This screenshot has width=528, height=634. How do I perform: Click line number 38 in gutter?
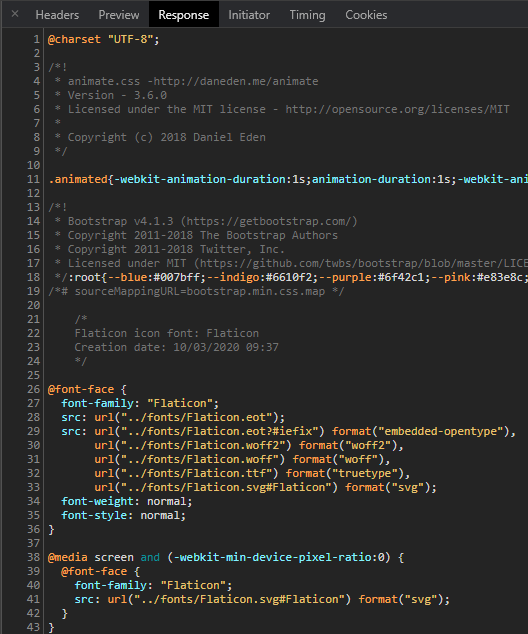click(34, 557)
